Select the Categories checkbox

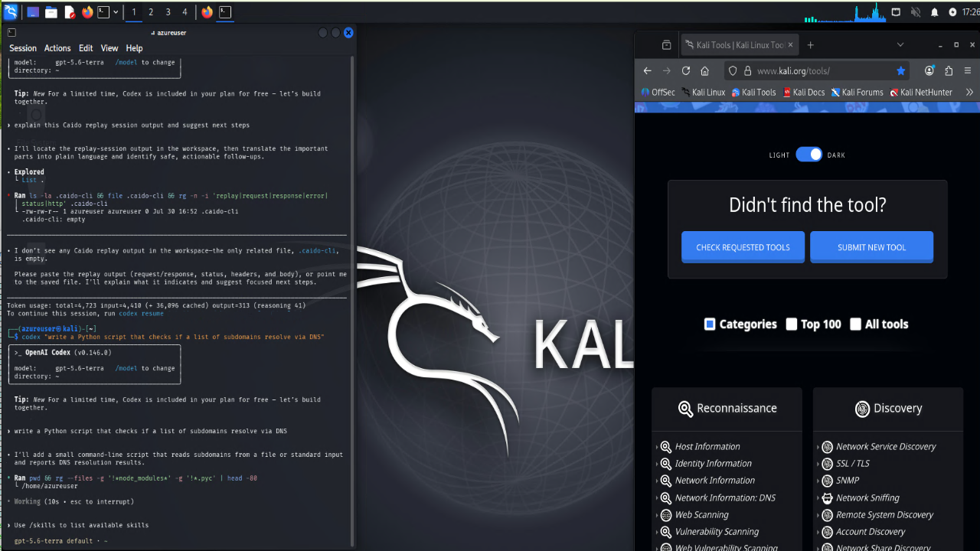(710, 324)
